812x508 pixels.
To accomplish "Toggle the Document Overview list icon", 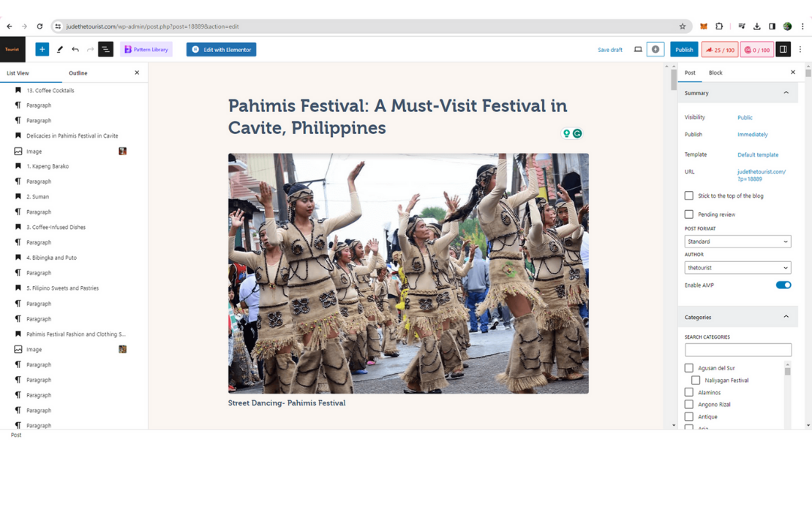I will click(106, 49).
